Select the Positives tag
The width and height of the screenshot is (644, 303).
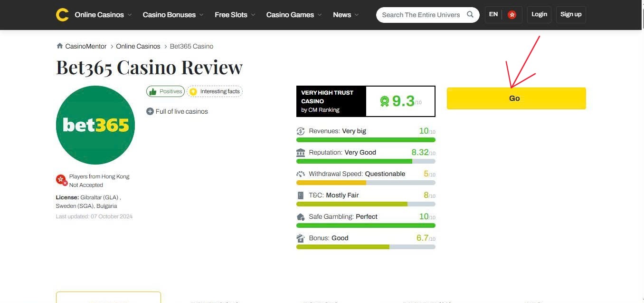(165, 91)
